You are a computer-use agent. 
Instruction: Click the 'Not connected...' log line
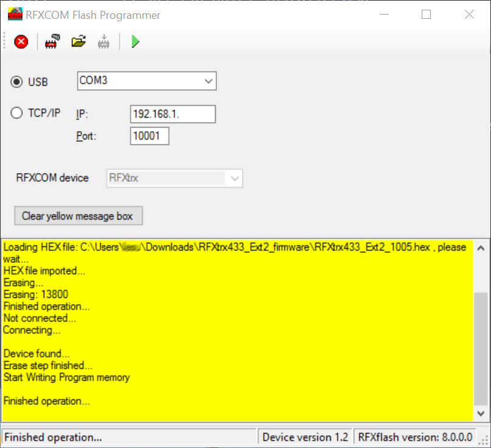[x=39, y=318]
